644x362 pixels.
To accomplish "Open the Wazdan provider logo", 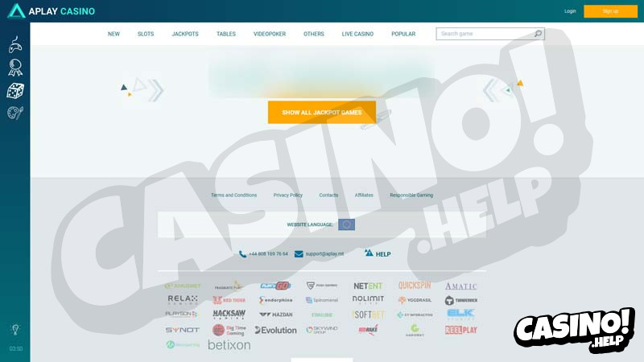I will (x=275, y=315).
